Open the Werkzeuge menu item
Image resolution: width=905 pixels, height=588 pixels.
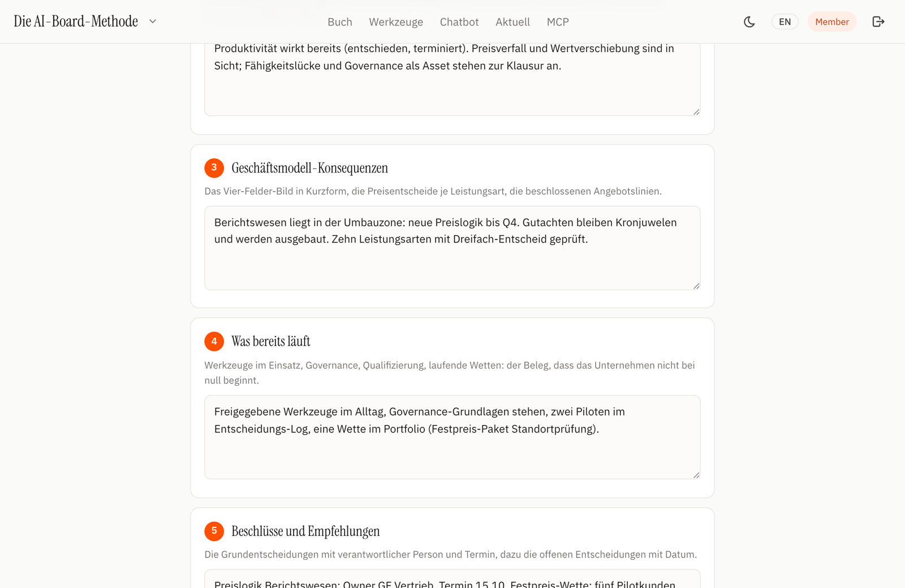pyautogui.click(x=396, y=21)
